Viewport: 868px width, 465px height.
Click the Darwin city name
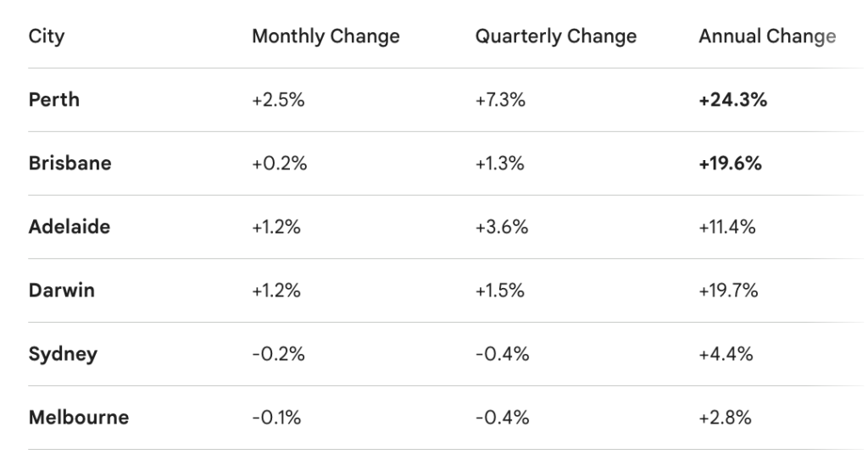(62, 291)
